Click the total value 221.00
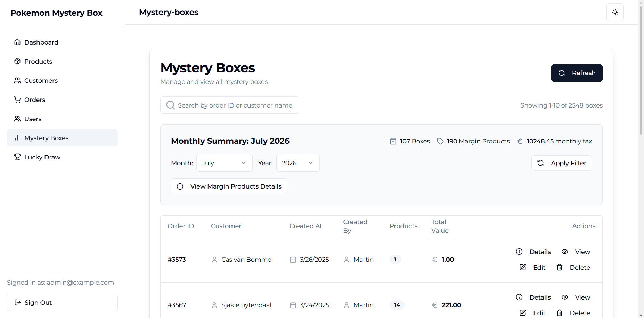 pos(451,305)
